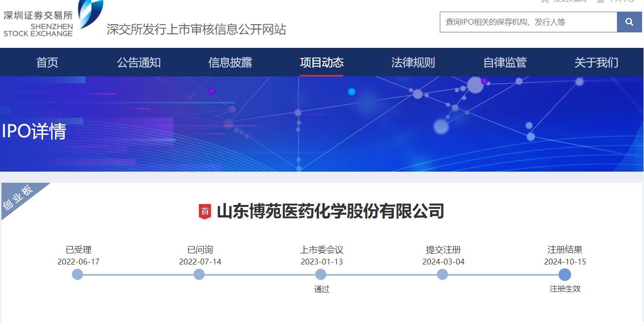The image size is (644, 322).
Task: Click the date 2022-06-17
Action: pos(79,262)
